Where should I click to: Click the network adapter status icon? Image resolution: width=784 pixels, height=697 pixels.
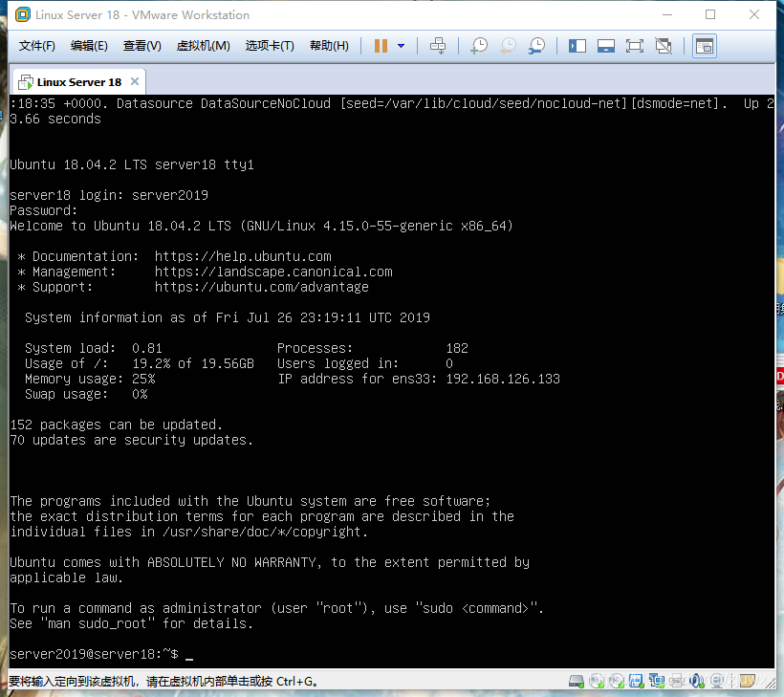657,681
